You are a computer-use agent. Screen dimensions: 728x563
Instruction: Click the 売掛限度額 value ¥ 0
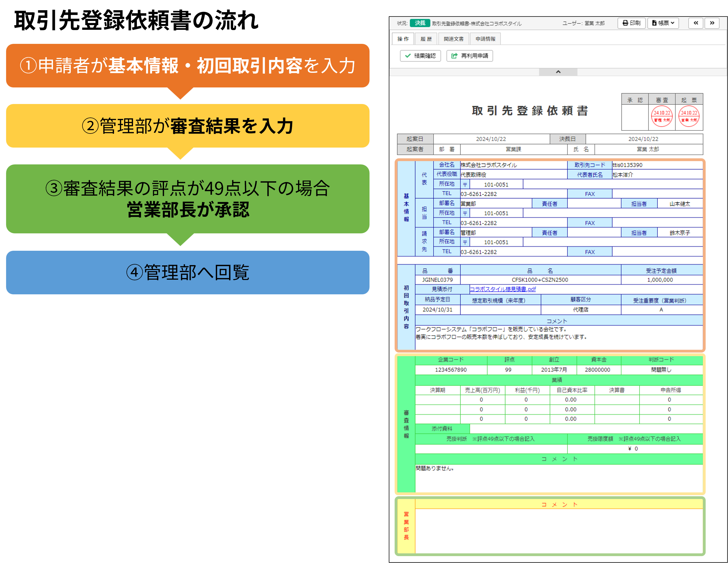coord(633,449)
